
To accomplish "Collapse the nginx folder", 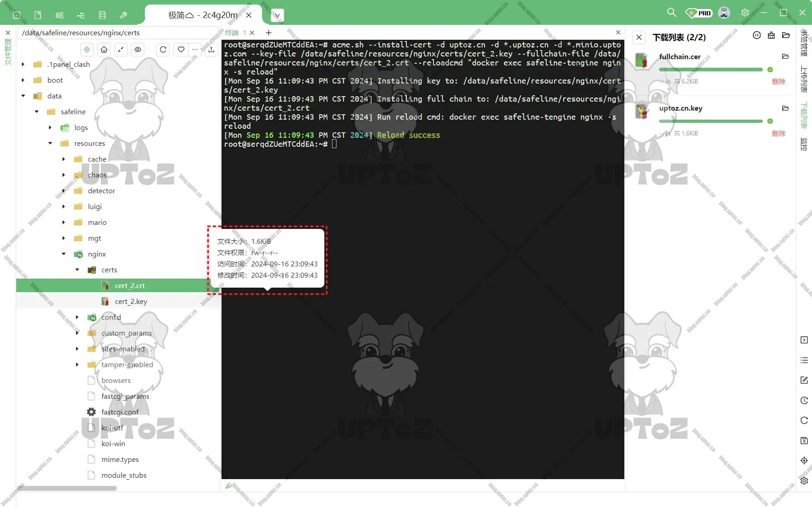I will pyautogui.click(x=64, y=254).
